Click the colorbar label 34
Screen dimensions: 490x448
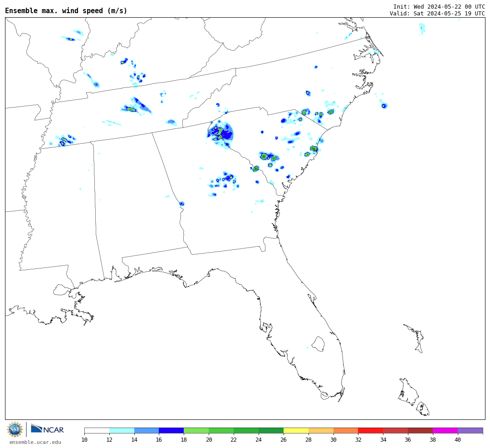pos(383,439)
